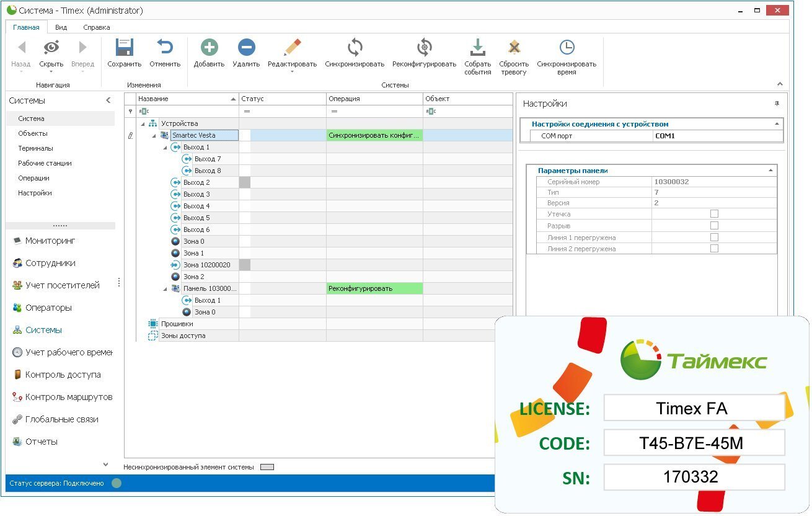The image size is (812, 516).
Task: Check the Разрыв checkbox
Action: pos(715,225)
